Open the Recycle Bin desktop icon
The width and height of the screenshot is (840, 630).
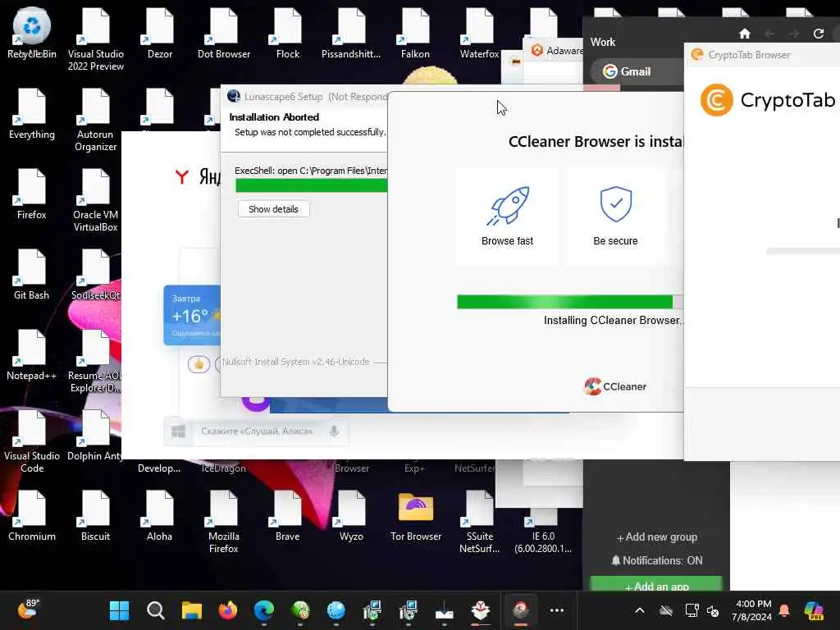[x=32, y=33]
